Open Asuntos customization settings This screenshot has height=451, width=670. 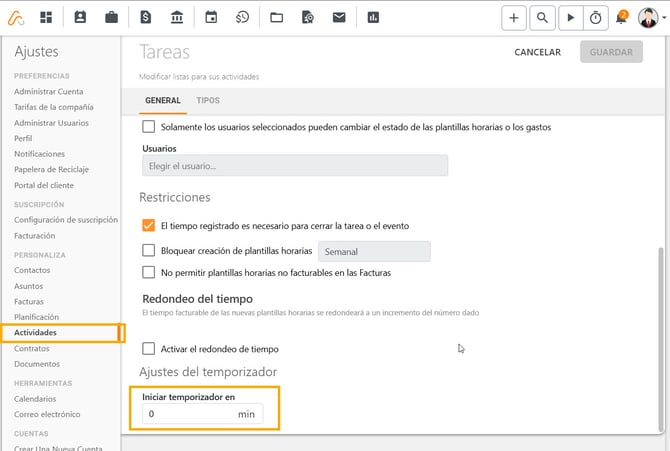point(29,286)
